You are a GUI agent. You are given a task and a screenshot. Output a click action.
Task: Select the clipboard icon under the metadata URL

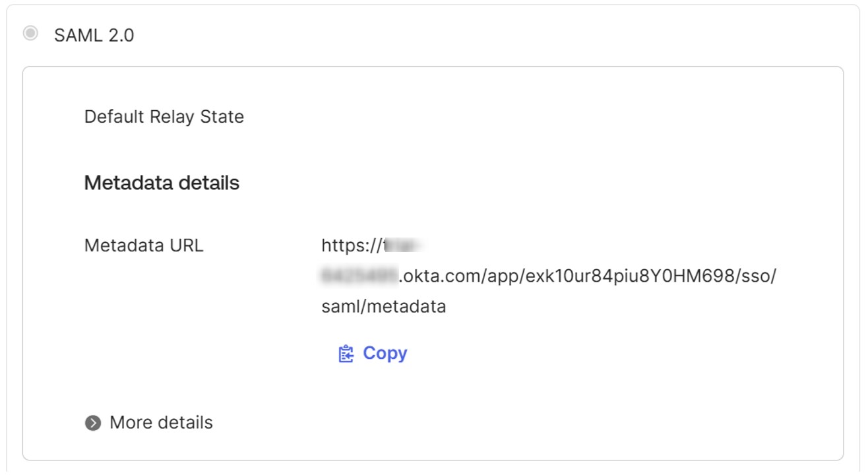pos(345,353)
